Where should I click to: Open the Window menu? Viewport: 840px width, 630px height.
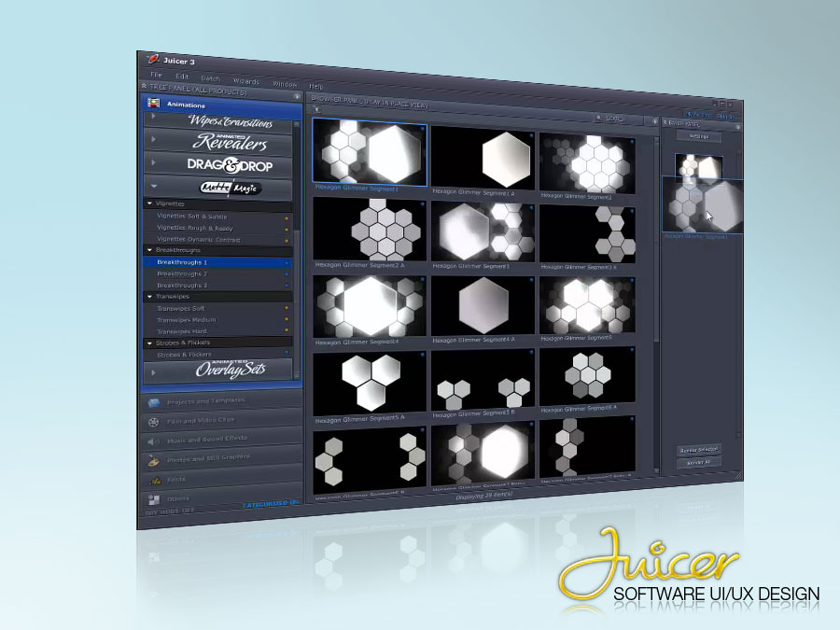285,84
